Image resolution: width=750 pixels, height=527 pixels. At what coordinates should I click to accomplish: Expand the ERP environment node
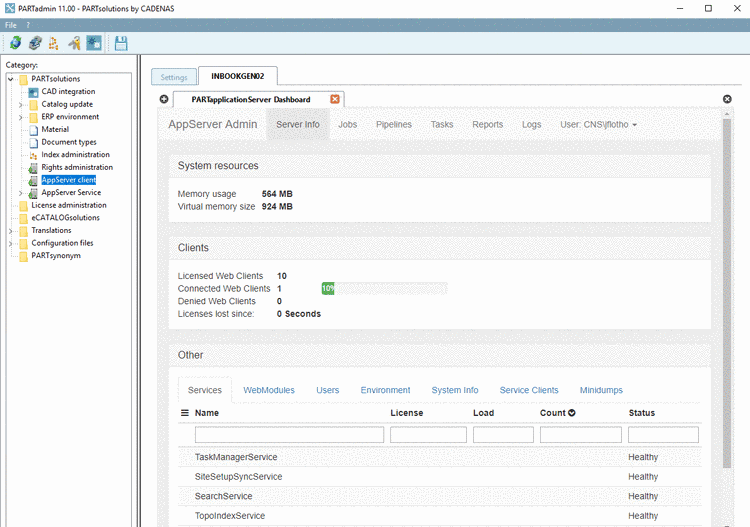(21, 117)
